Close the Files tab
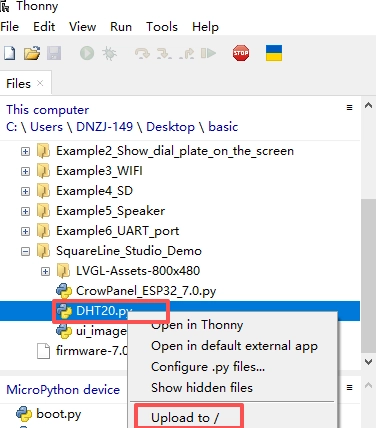The height and width of the screenshot is (428, 376). [x=40, y=83]
